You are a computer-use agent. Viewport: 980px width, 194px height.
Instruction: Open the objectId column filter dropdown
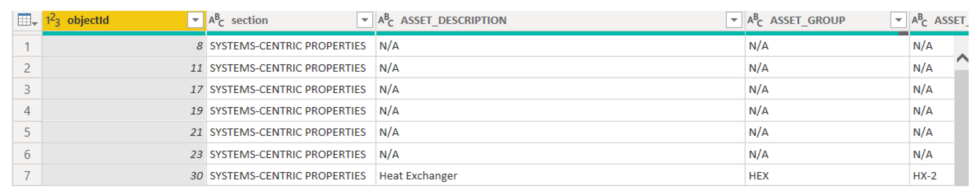[x=196, y=20]
